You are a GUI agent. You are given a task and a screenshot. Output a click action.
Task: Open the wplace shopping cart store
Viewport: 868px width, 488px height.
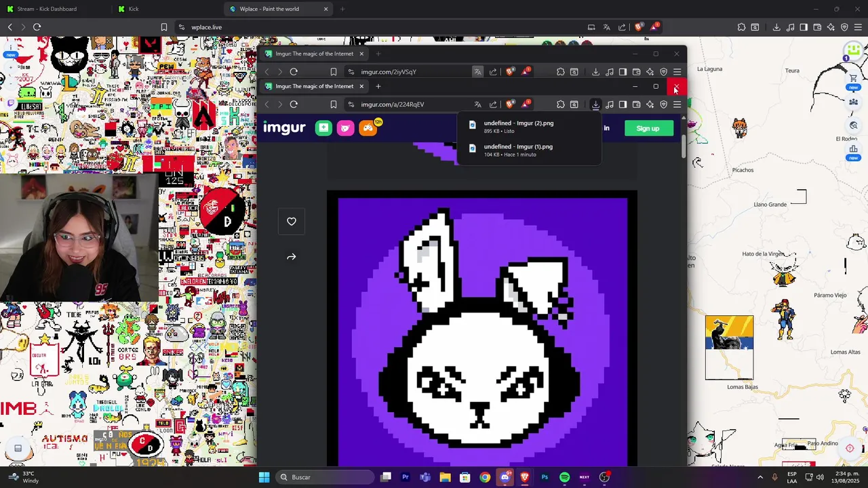pos(853,78)
